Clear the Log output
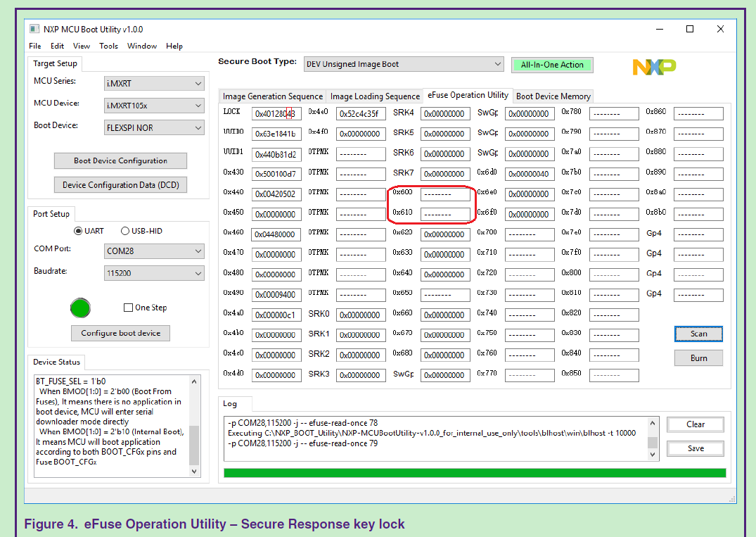Viewport: 756px width, 537px height. click(695, 424)
